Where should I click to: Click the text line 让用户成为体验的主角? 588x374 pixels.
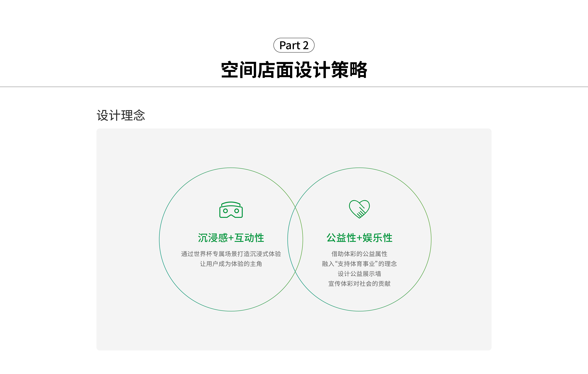(231, 264)
